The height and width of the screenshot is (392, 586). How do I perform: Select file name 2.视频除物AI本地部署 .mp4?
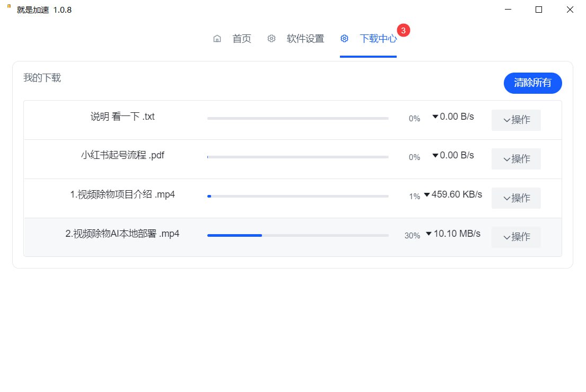pos(122,233)
